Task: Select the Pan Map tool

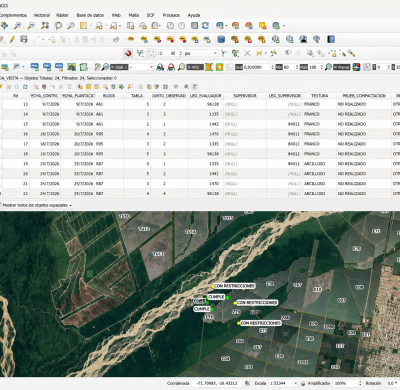Action: tap(4, 26)
